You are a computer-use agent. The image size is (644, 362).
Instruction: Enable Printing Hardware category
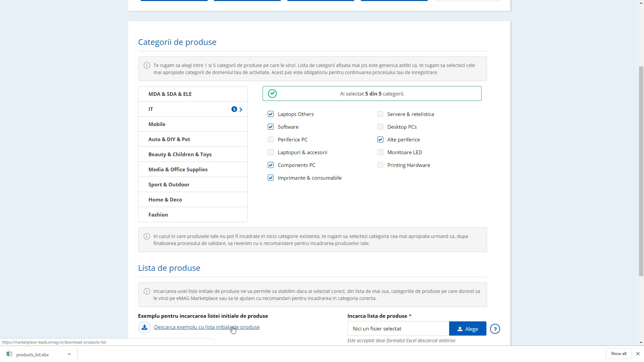point(380,165)
